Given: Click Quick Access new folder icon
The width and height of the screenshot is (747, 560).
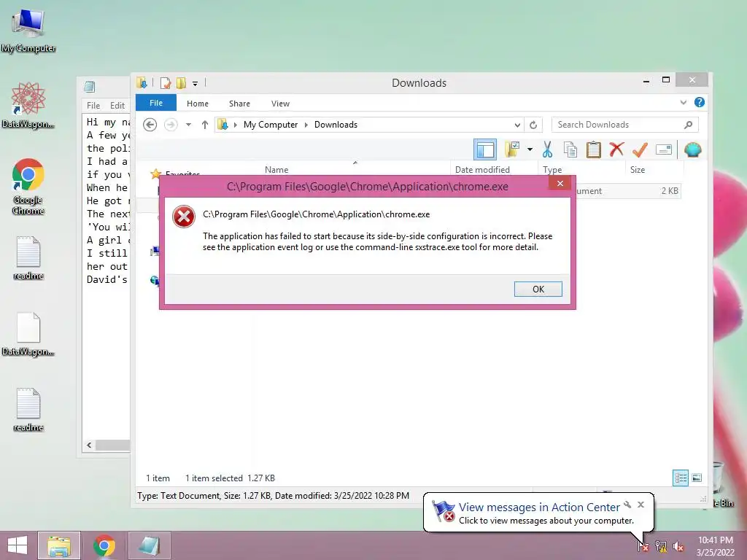Looking at the screenshot, I should pyautogui.click(x=181, y=83).
